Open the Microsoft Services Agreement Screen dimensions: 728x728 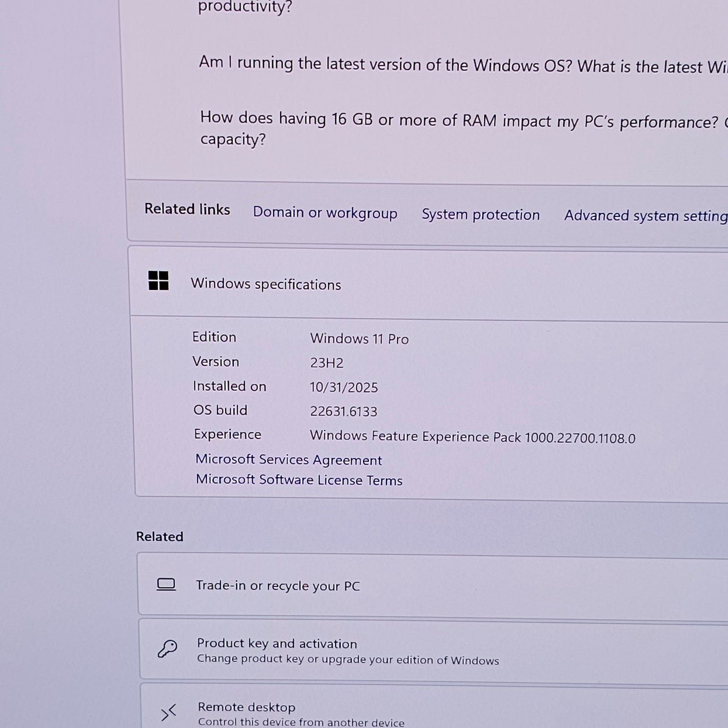tap(289, 459)
